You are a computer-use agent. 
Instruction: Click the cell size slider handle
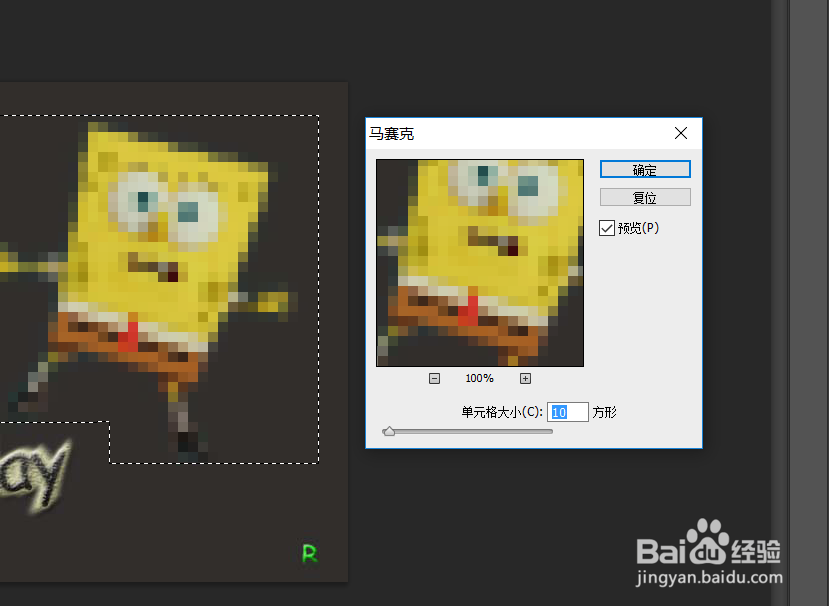pyautogui.click(x=389, y=431)
